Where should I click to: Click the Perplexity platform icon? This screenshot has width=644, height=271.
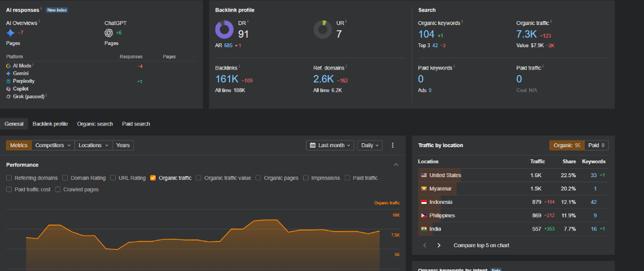(9, 81)
